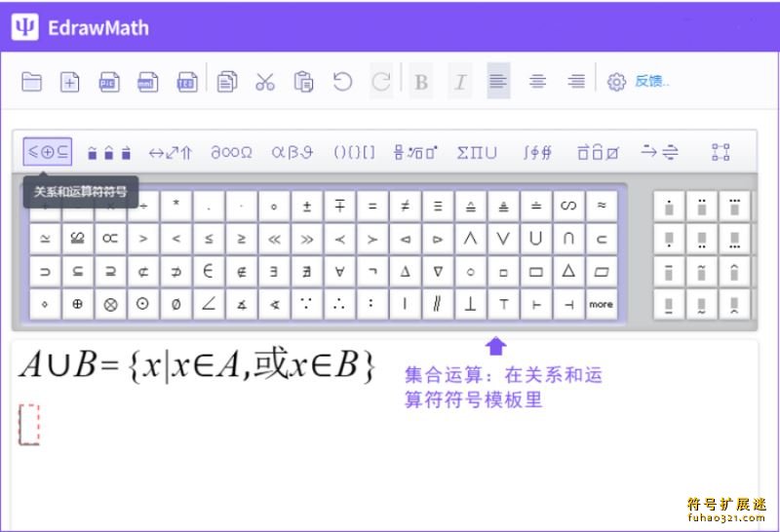
Task: Open the partial, infinity, omega symbols tab
Action: [231, 153]
